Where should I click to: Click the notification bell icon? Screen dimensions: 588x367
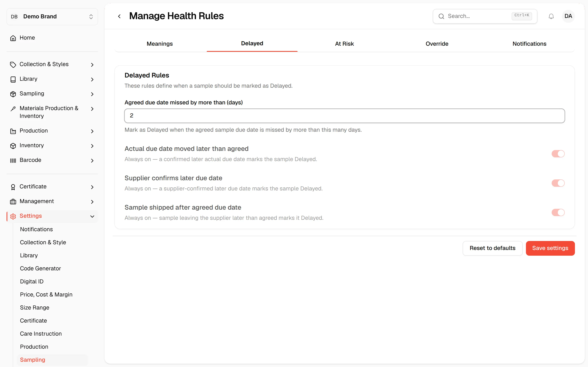coord(551,16)
